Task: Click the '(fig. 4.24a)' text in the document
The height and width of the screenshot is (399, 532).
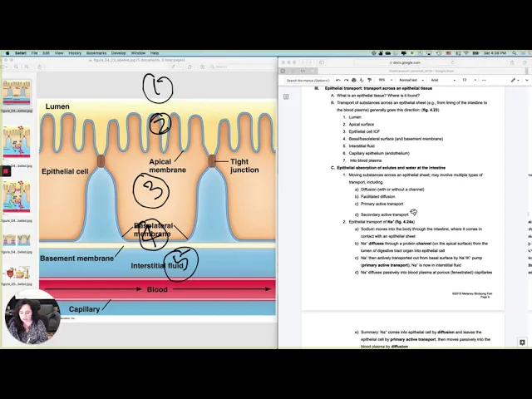Action: tap(405, 222)
